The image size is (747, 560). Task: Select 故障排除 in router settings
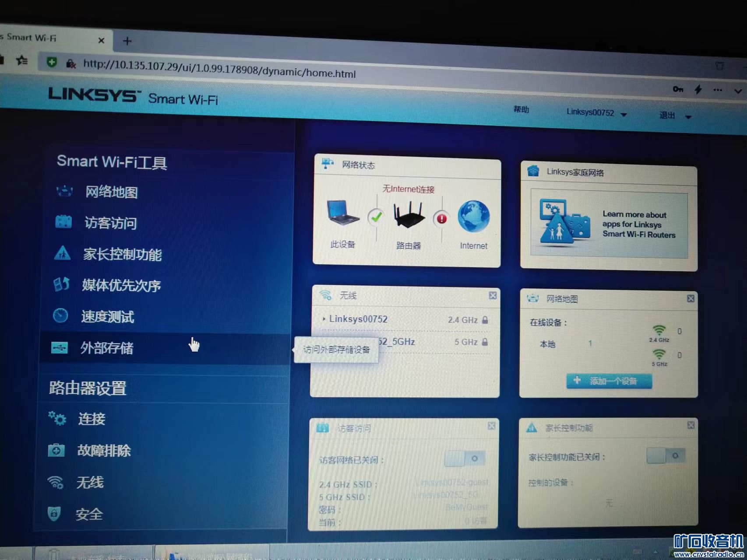[104, 451]
